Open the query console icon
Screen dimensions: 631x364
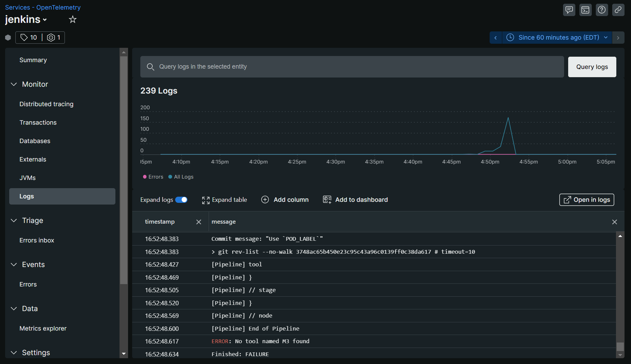click(x=585, y=10)
